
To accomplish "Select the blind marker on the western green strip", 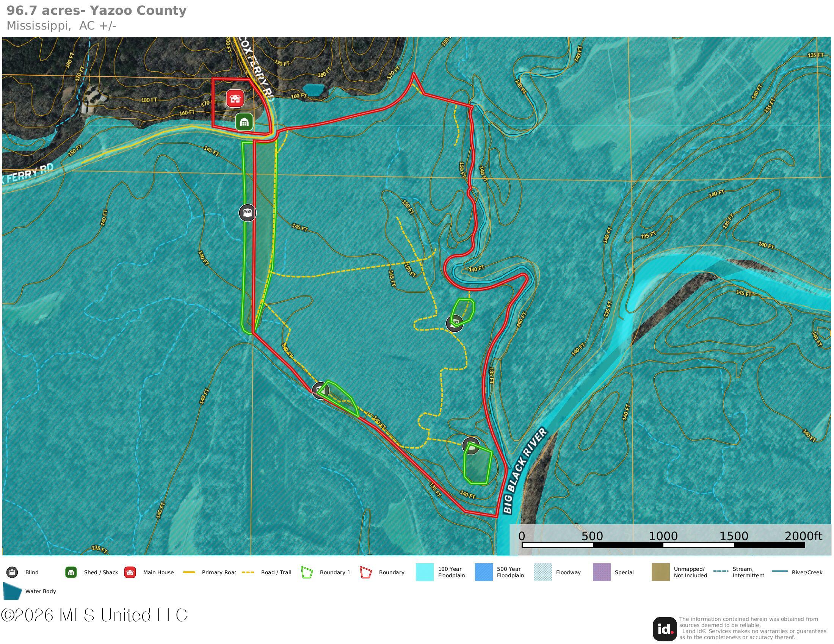I will coord(248,212).
